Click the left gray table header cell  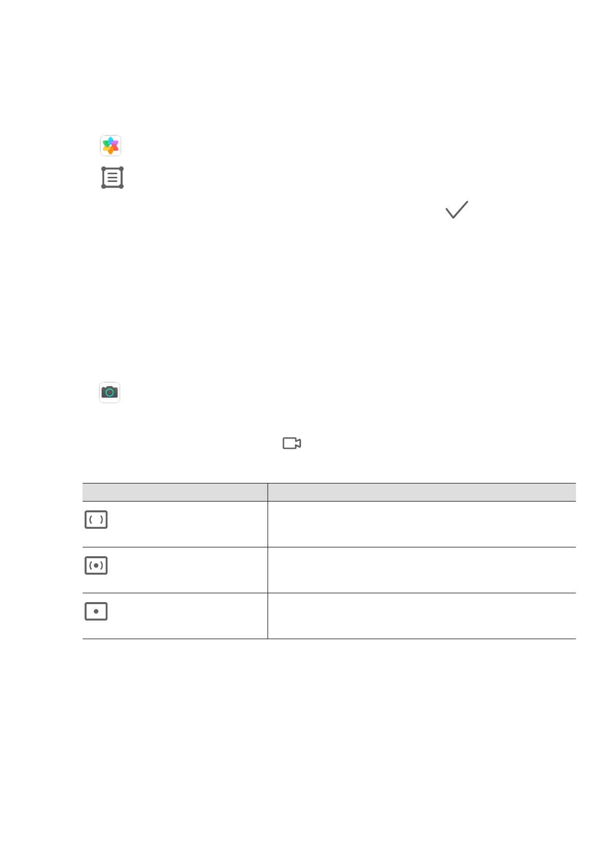pyautogui.click(x=175, y=492)
